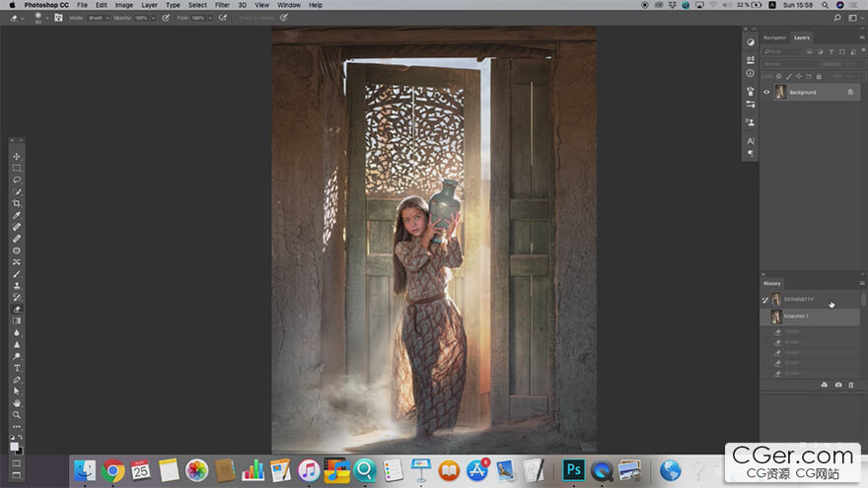Open the Edit Toolbar ellipsis
This screenshot has height=488, width=868.
pyautogui.click(x=17, y=427)
